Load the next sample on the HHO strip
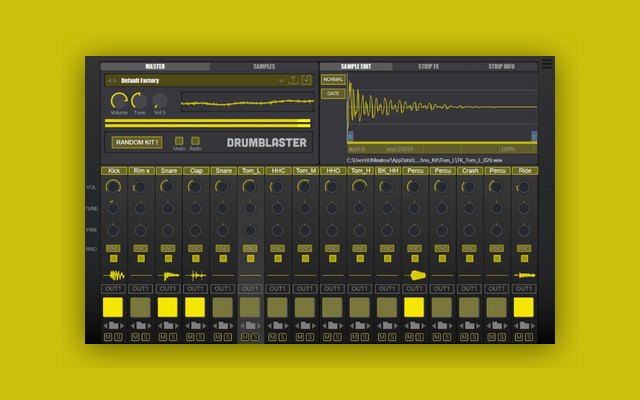The height and width of the screenshot is (400, 640). [341, 326]
